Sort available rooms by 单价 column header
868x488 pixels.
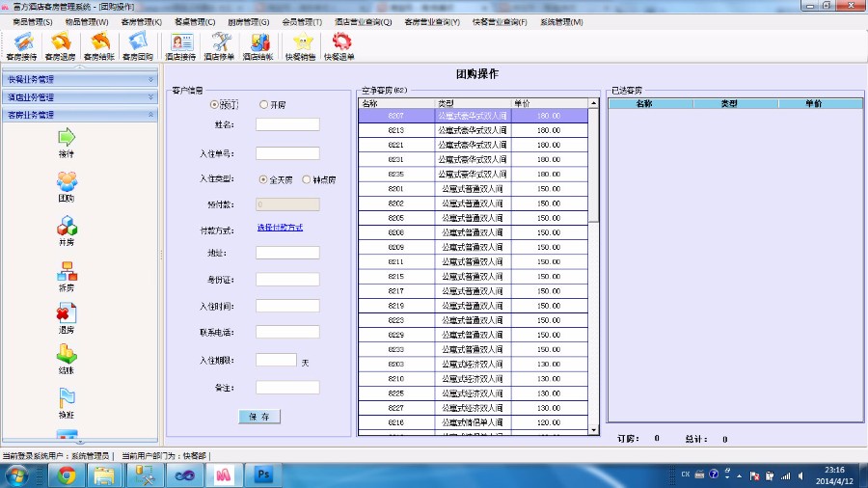pos(549,103)
